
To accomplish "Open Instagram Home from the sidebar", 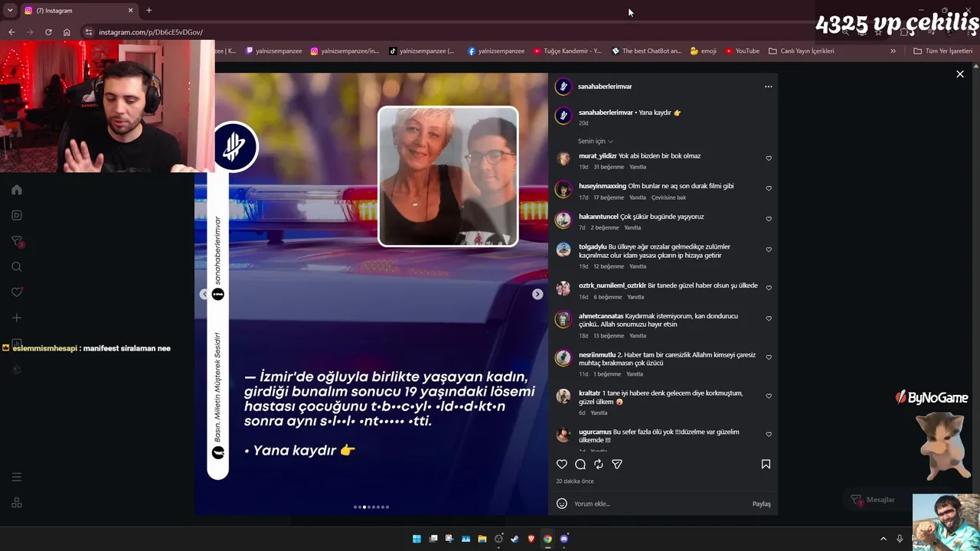I will pyautogui.click(x=17, y=190).
